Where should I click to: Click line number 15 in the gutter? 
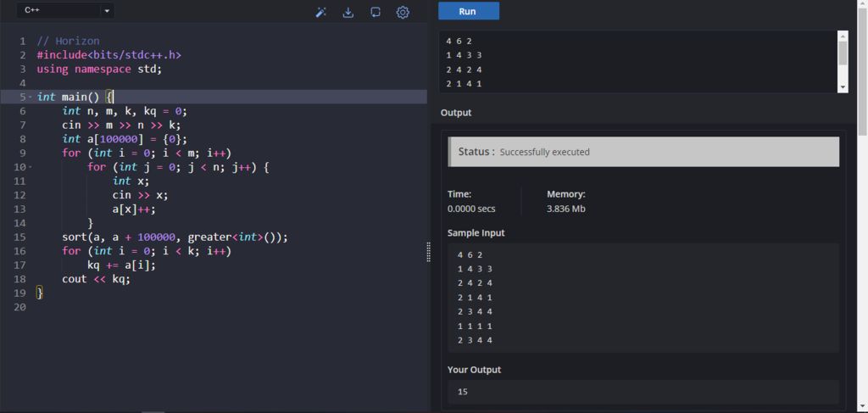point(20,237)
